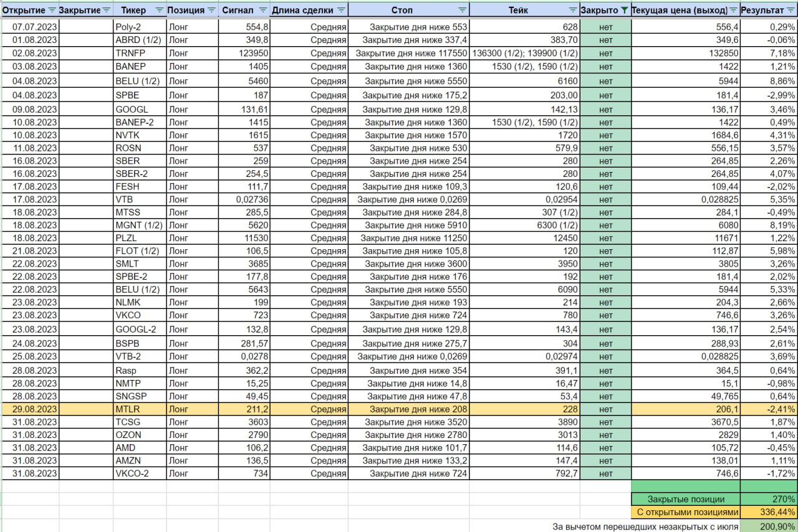This screenshot has width=798, height=532.
Task: Select the FESH ticker cell
Action: (139, 187)
